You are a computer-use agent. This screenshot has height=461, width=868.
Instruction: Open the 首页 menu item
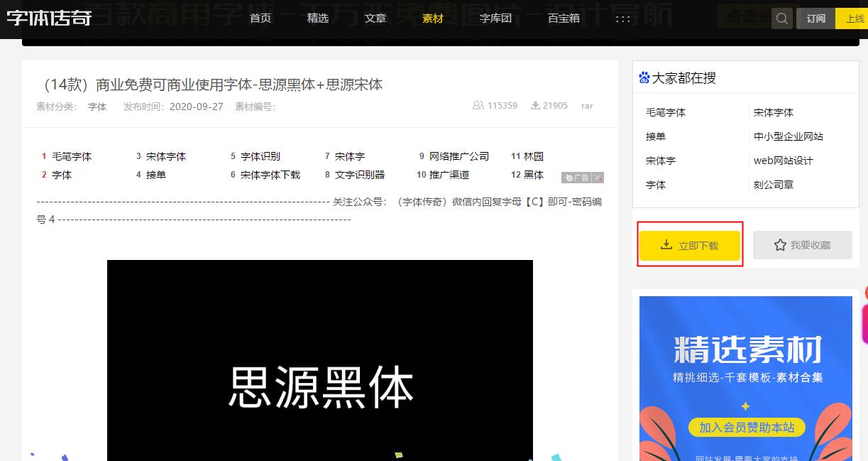[260, 18]
